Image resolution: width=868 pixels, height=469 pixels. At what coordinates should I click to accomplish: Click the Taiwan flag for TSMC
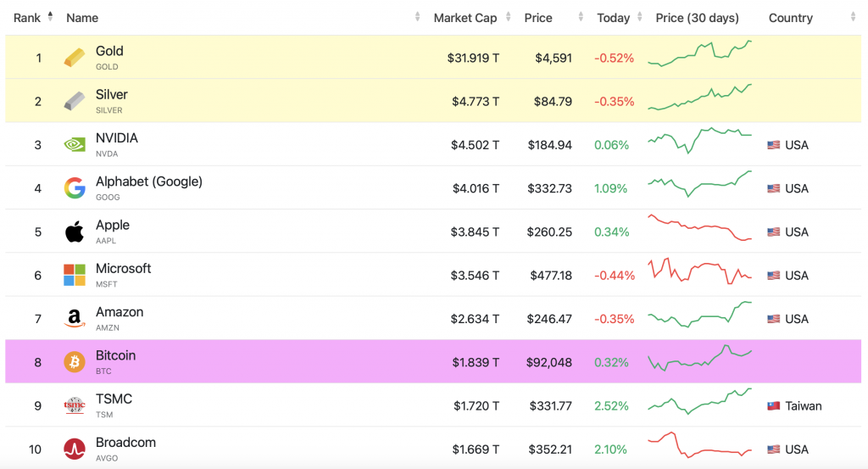pyautogui.click(x=773, y=406)
